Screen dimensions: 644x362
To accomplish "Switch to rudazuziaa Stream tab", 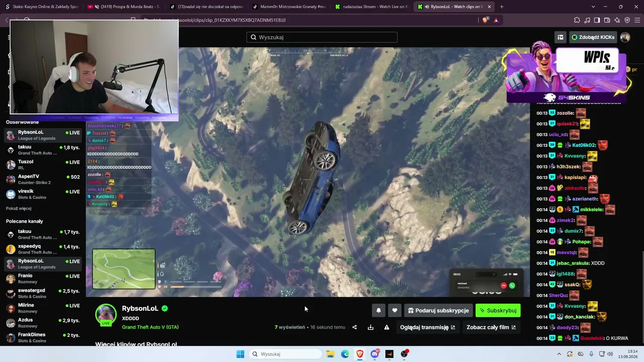I will [371, 7].
